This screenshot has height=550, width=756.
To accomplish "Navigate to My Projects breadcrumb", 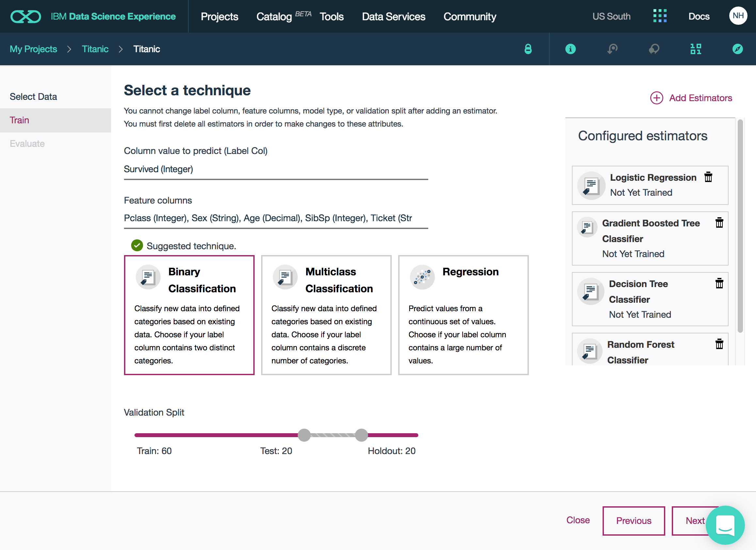I will pyautogui.click(x=33, y=49).
